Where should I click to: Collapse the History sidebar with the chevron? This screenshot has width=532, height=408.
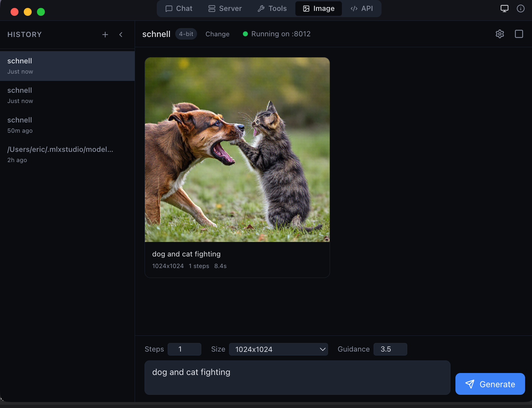pos(121,34)
